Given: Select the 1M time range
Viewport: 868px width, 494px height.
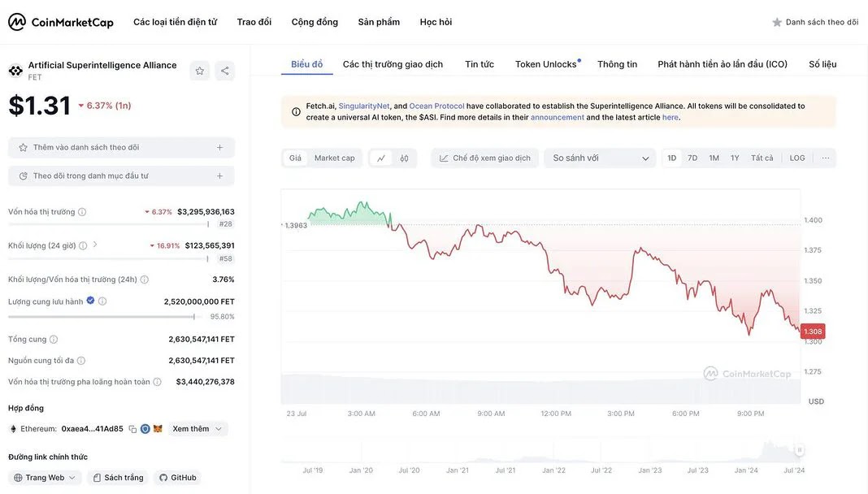Looking at the screenshot, I should pos(714,158).
